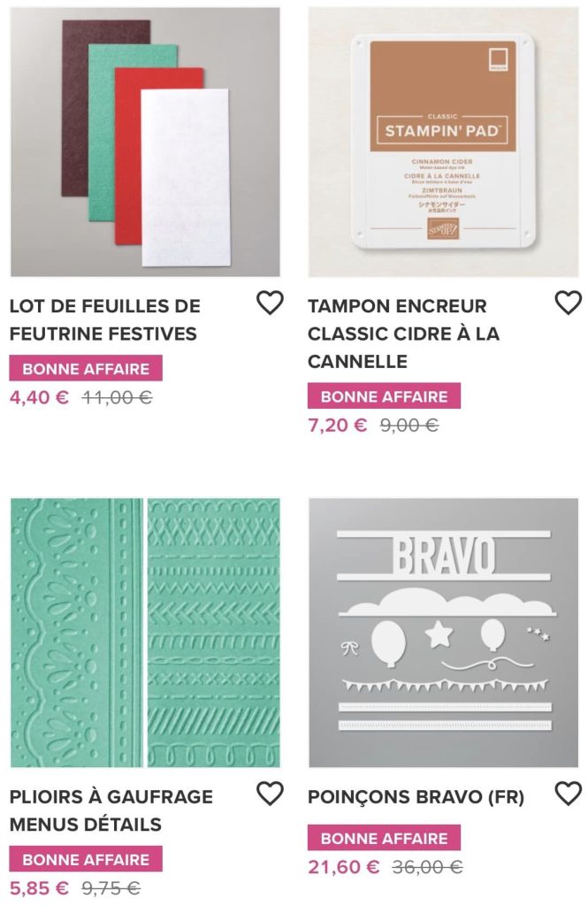
Task: Favorite the Lot de Feuilles de Feutrine Festives
Action: coord(269,303)
